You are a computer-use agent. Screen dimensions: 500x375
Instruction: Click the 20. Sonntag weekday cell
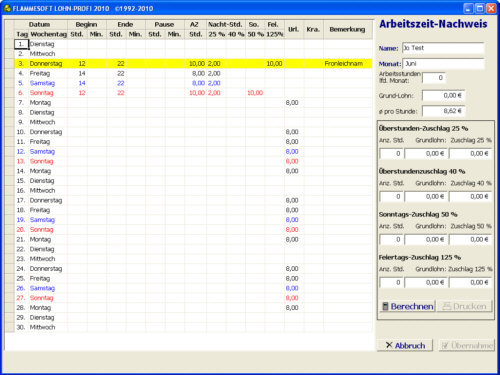(x=48, y=229)
